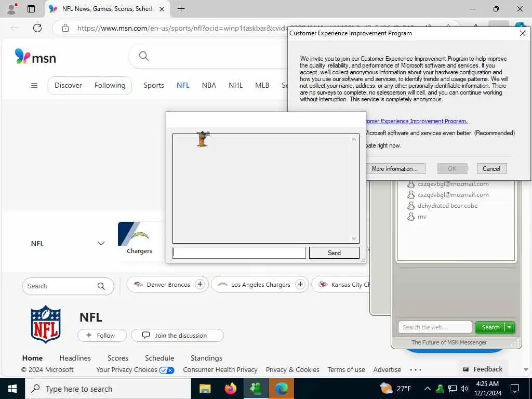Click Send in chat window
532x399 pixels.
334,253
